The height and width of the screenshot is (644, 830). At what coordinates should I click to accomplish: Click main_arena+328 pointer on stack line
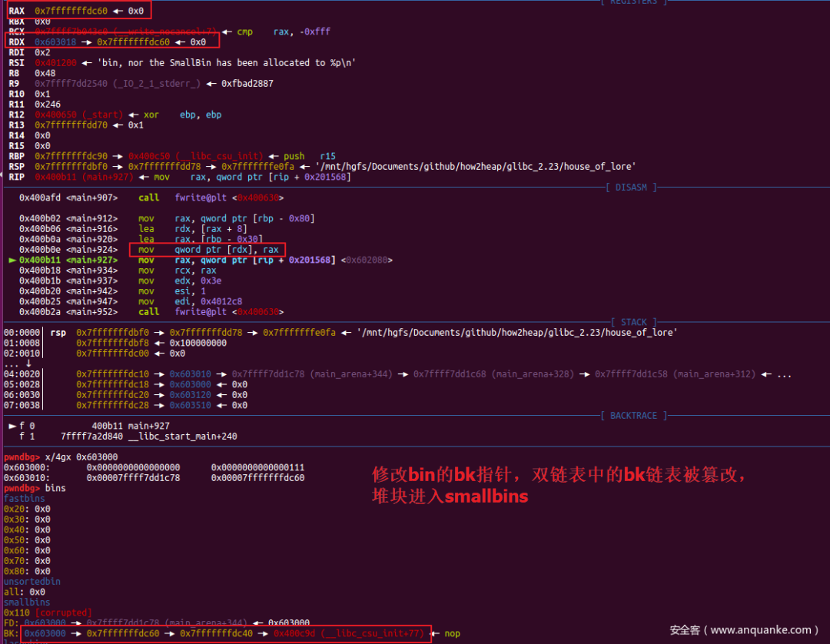(x=494, y=374)
